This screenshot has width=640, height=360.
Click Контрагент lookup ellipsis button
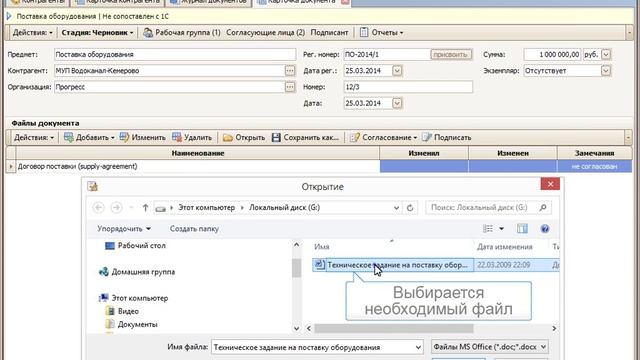point(289,71)
